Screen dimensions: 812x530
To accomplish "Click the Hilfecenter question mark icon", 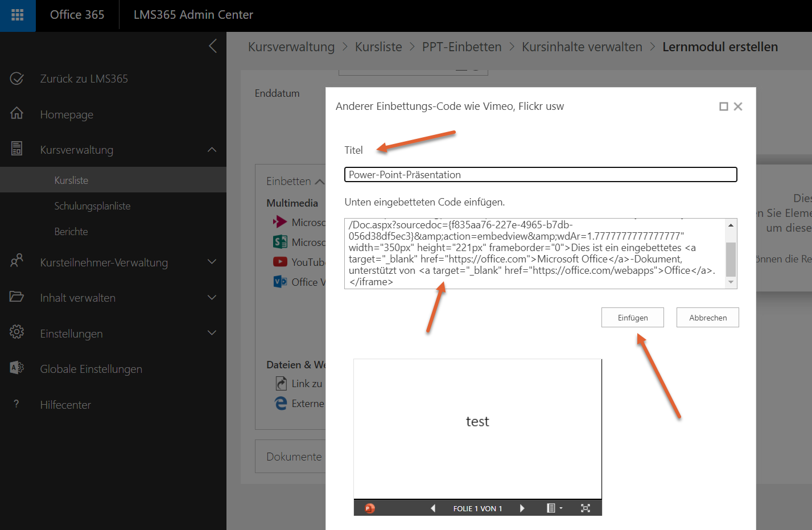I will click(x=17, y=404).
